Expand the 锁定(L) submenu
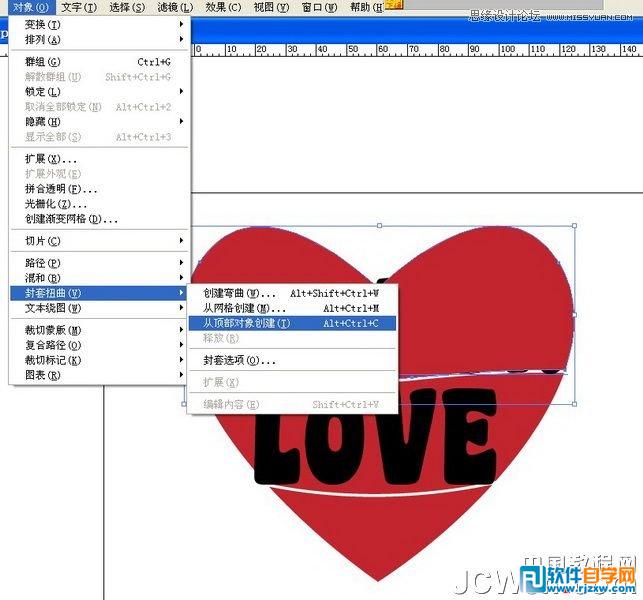This screenshot has width=643, height=600. [x=100, y=91]
